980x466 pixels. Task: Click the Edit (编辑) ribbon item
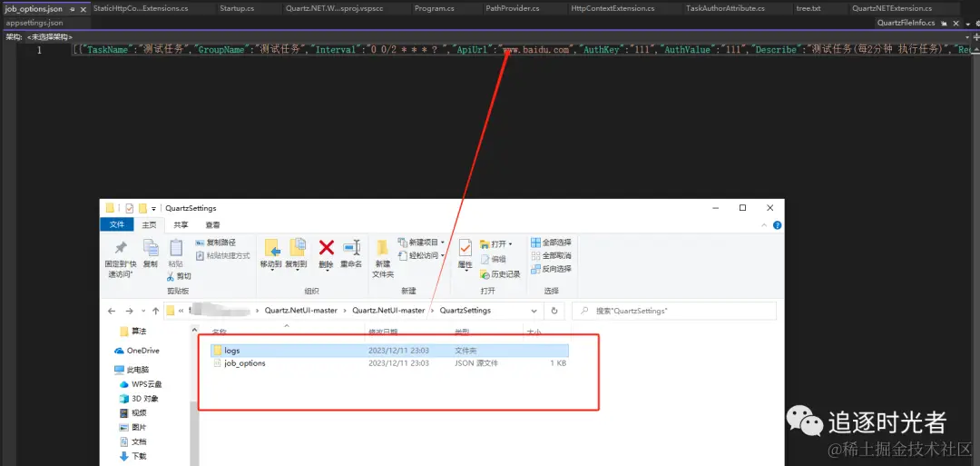(x=493, y=259)
